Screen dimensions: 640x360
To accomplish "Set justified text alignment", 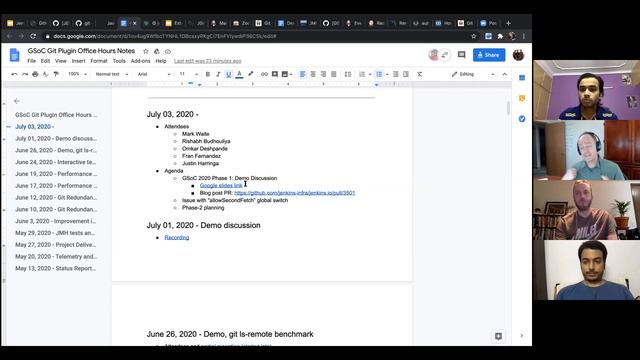I will 334,74.
